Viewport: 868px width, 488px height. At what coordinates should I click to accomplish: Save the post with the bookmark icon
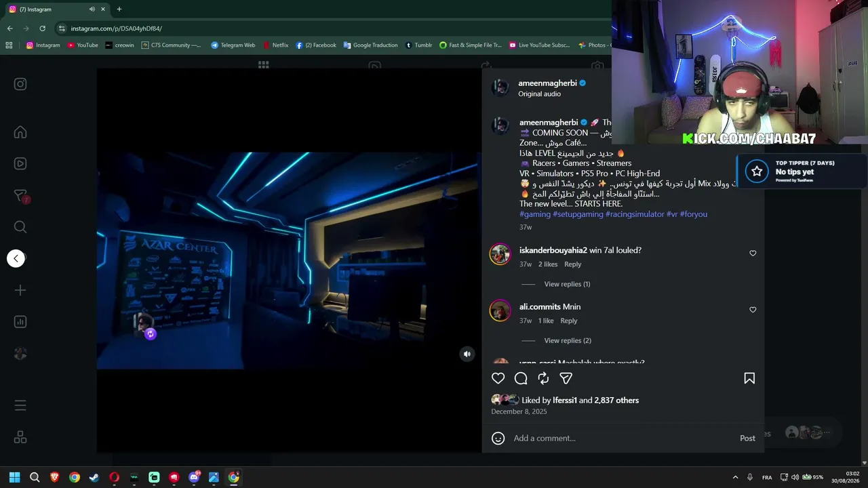click(749, 378)
